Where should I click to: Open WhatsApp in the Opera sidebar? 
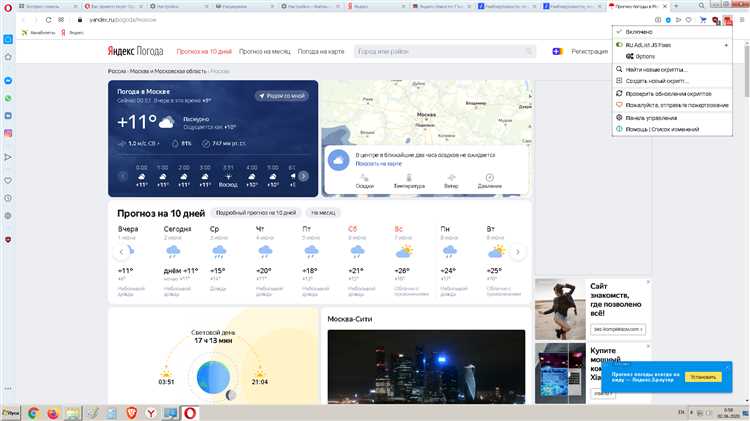click(x=8, y=99)
